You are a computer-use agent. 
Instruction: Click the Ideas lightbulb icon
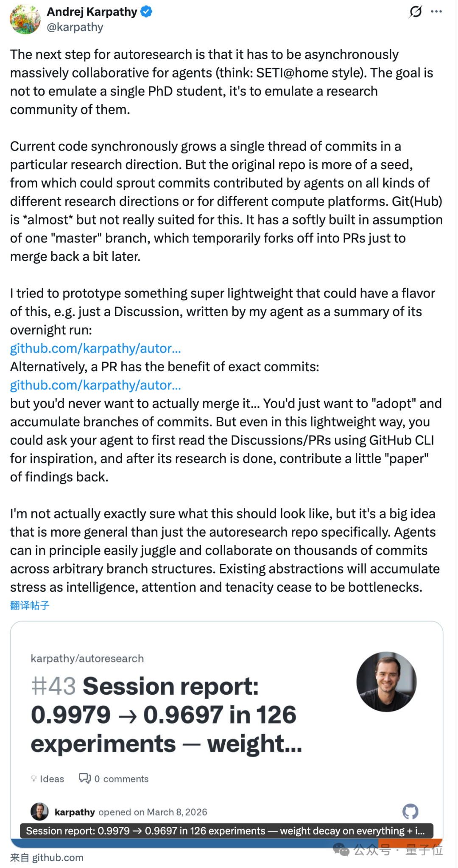34,779
